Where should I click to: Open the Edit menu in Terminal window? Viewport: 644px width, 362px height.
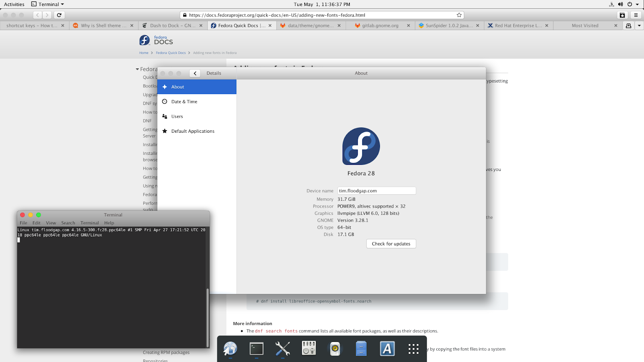point(37,223)
